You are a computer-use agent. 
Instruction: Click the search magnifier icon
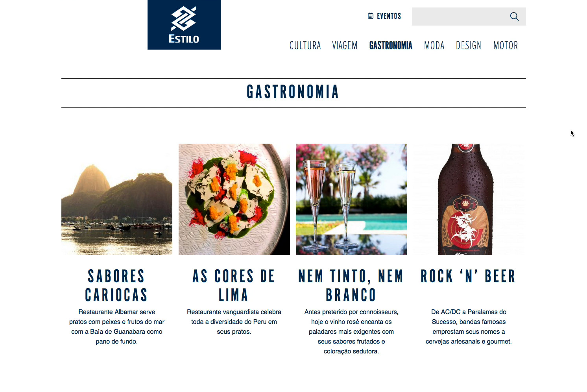514,17
